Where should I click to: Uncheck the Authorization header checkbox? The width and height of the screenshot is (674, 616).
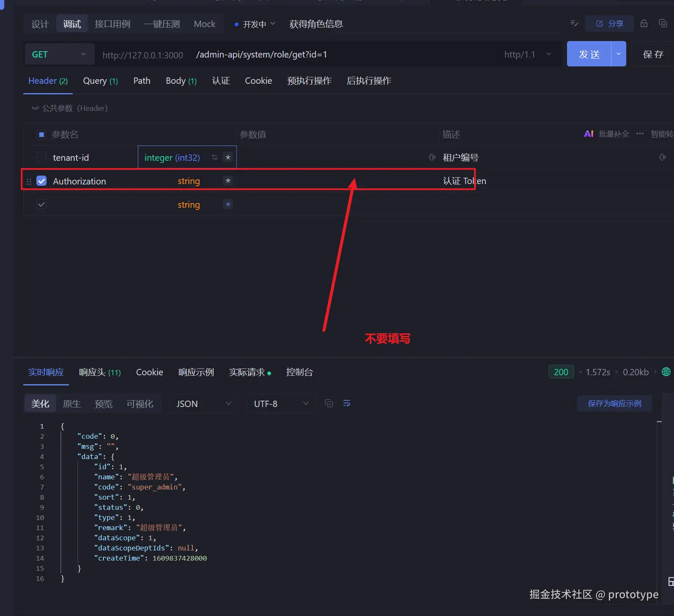point(41,181)
